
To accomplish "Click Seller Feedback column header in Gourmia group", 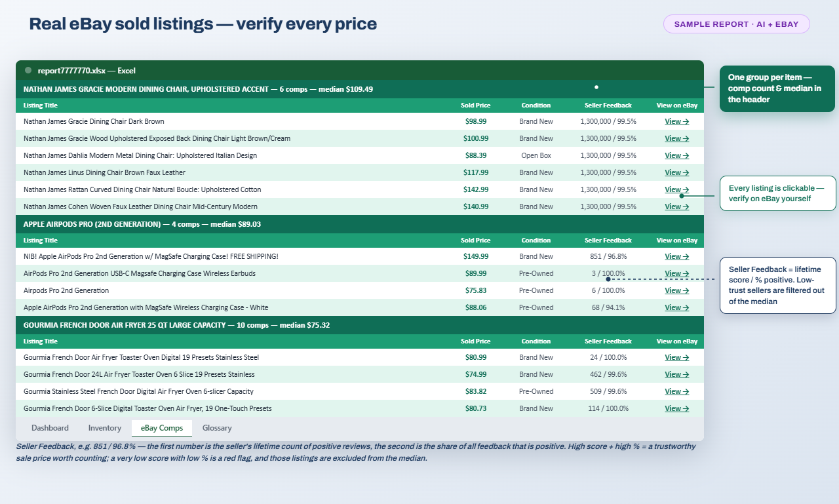I will click(608, 341).
